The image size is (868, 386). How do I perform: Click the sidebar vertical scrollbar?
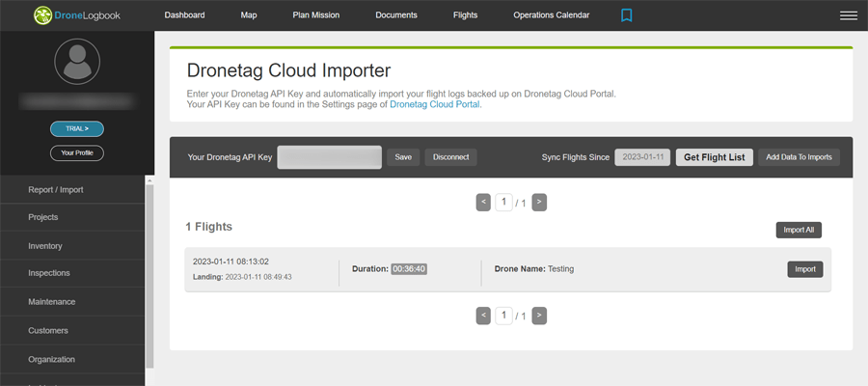[x=149, y=276]
